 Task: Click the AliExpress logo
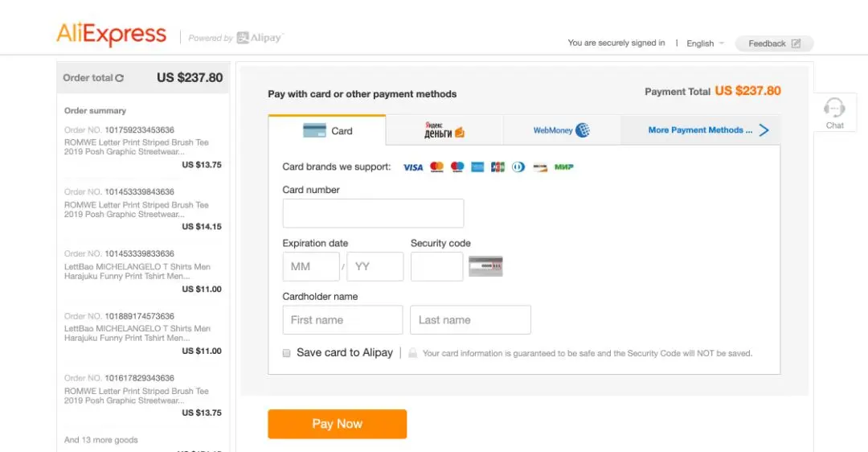[x=111, y=34]
